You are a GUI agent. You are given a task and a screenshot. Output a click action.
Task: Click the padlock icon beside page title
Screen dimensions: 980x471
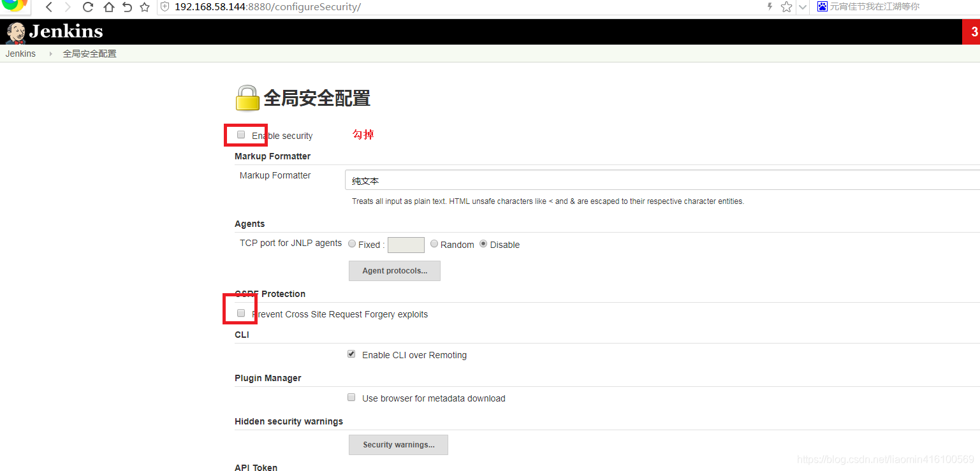(x=247, y=98)
